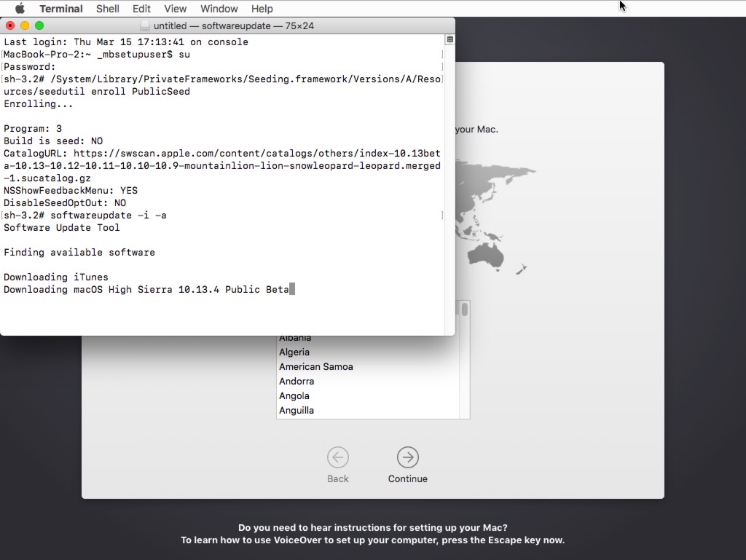
Task: Click the '_mbsetupuser$ su' prompt line
Action: click(97, 55)
